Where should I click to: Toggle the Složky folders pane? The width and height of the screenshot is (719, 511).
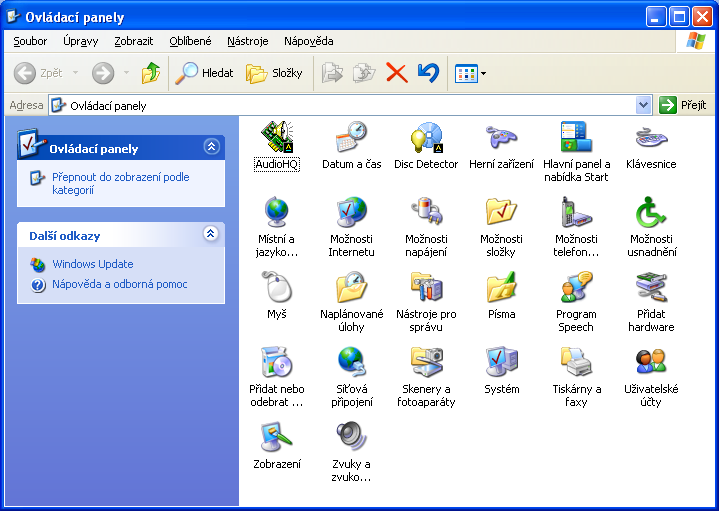(274, 73)
